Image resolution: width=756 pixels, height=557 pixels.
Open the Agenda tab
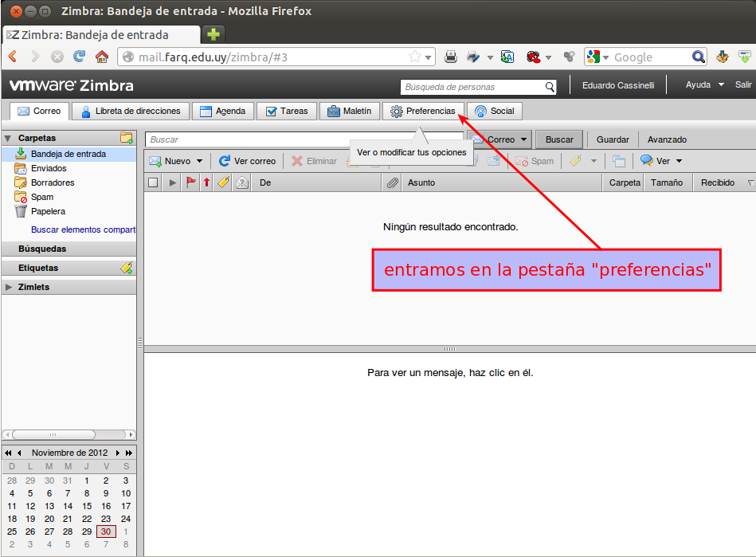223,111
